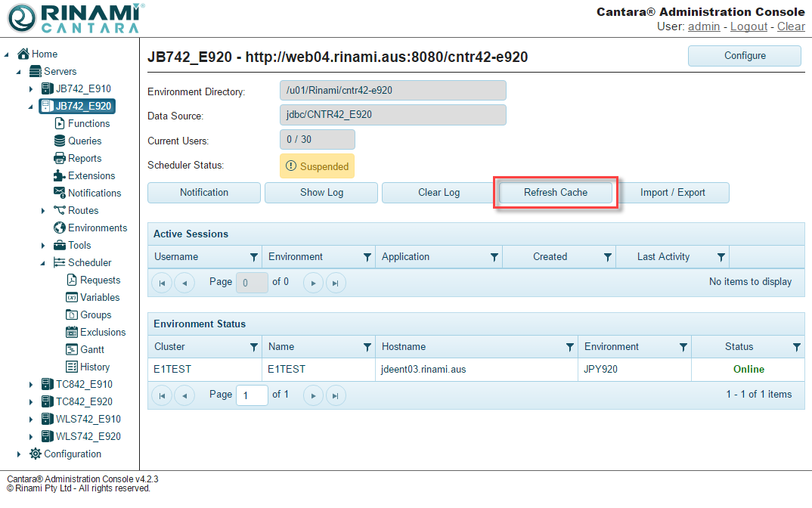Open the Status column filter

(x=796, y=347)
